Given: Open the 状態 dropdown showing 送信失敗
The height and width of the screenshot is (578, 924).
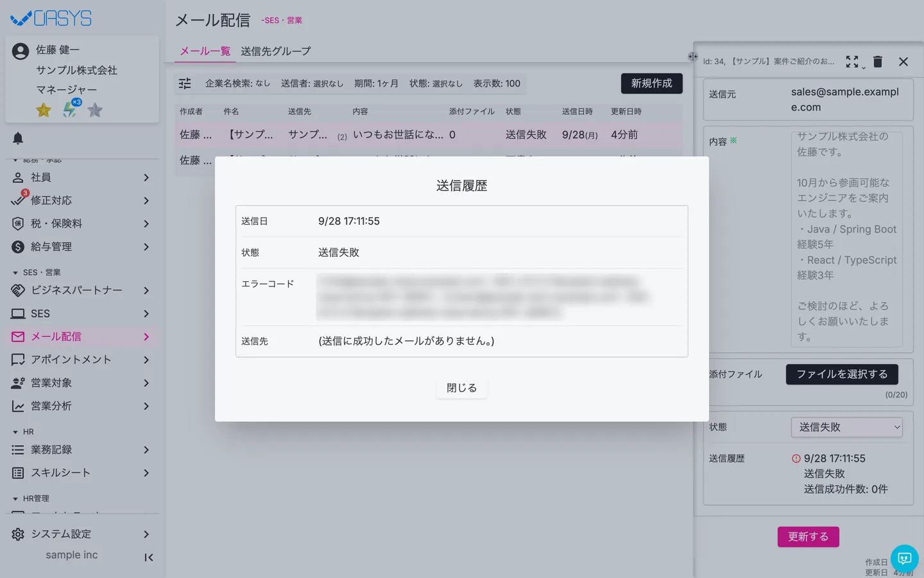Looking at the screenshot, I should pos(847,427).
